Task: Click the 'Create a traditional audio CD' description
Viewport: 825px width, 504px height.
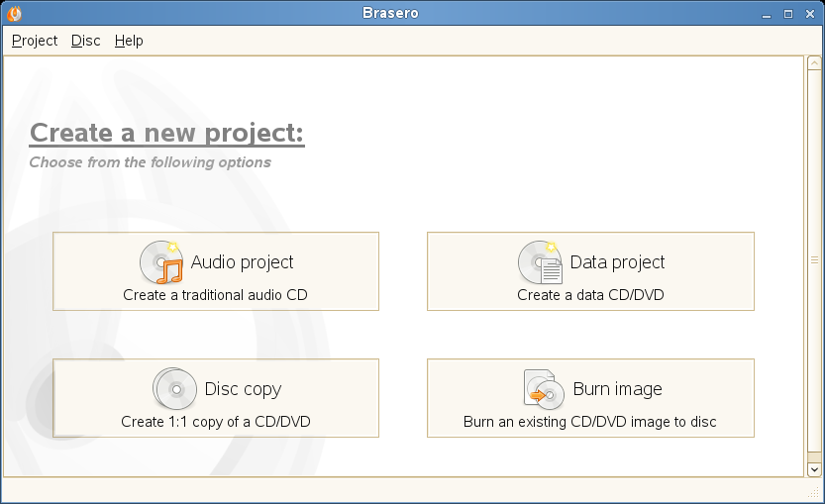Action: [215, 295]
